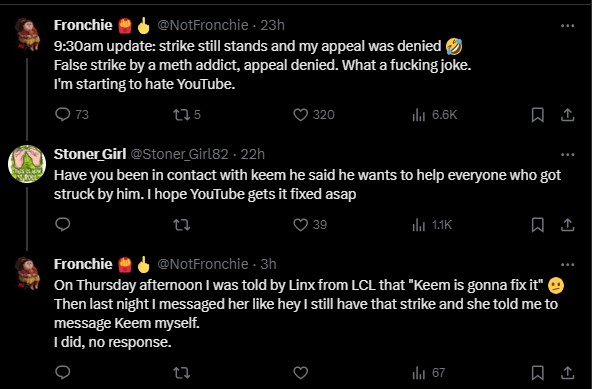This screenshot has height=389, width=592.
Task: Share the first Fronchie tweet
Action: pyautogui.click(x=567, y=115)
